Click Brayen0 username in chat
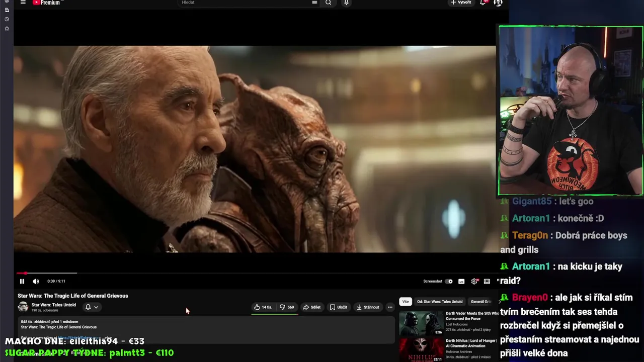This screenshot has height=362, width=644. (x=530, y=298)
